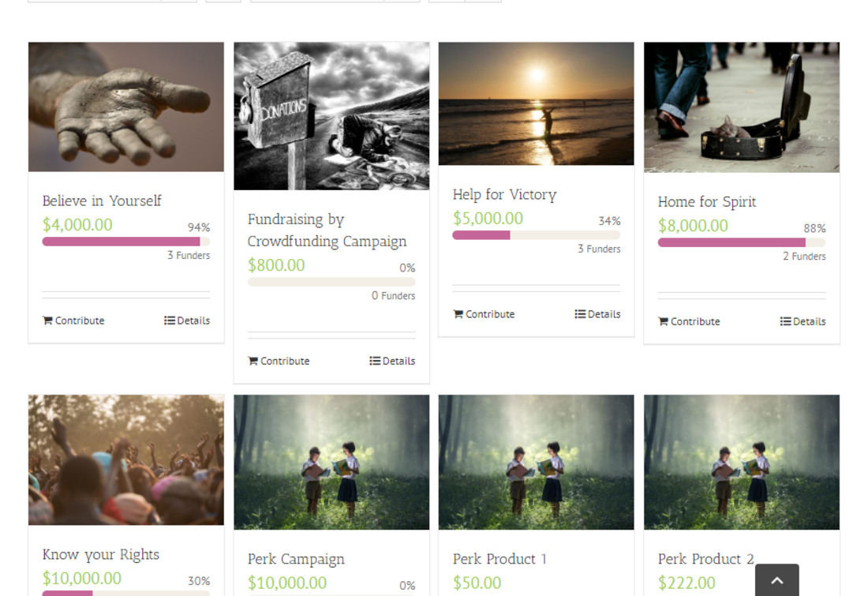Image resolution: width=868 pixels, height=596 pixels.
Task: Open the Believe in Yourself campaign page
Action: tap(102, 201)
